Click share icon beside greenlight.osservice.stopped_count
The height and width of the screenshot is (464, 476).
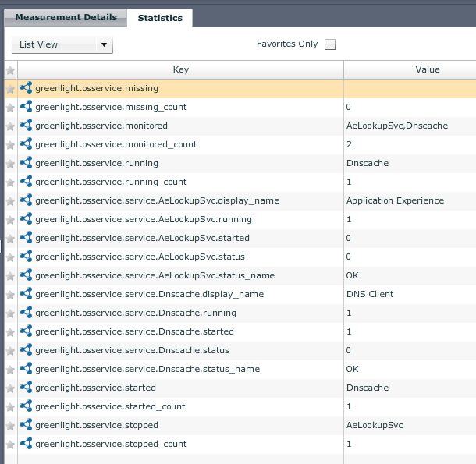pyautogui.click(x=26, y=444)
